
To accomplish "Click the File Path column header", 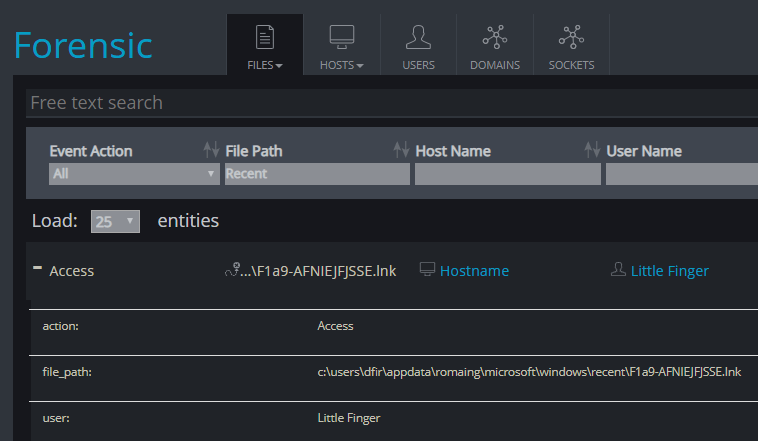I will (x=254, y=151).
